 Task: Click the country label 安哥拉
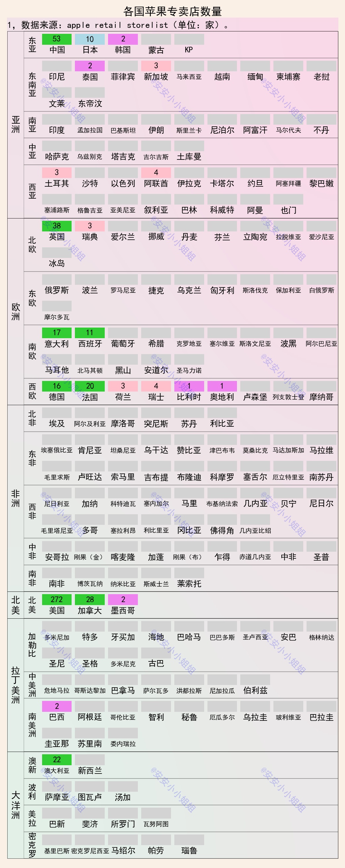pos(57,557)
